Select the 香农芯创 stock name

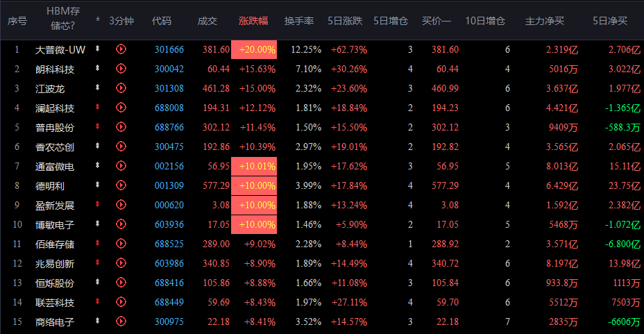tap(55, 147)
